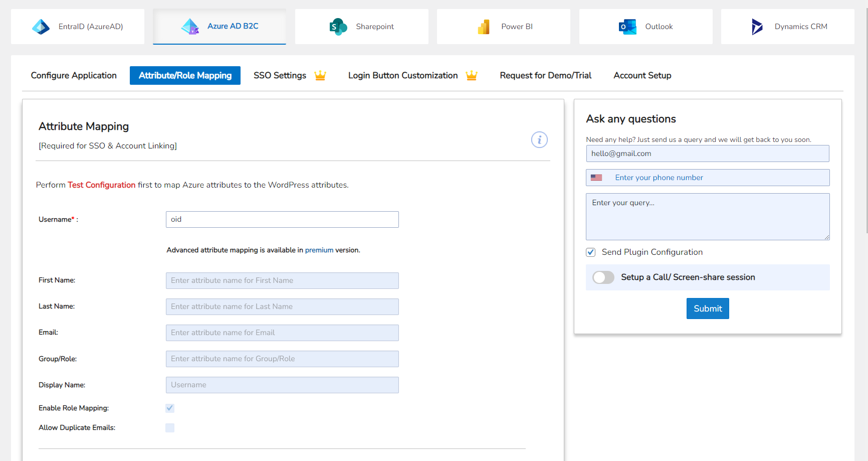The width and height of the screenshot is (868, 461).
Task: Switch to EntraID (AzureAD) via its logo
Action: [x=41, y=26]
